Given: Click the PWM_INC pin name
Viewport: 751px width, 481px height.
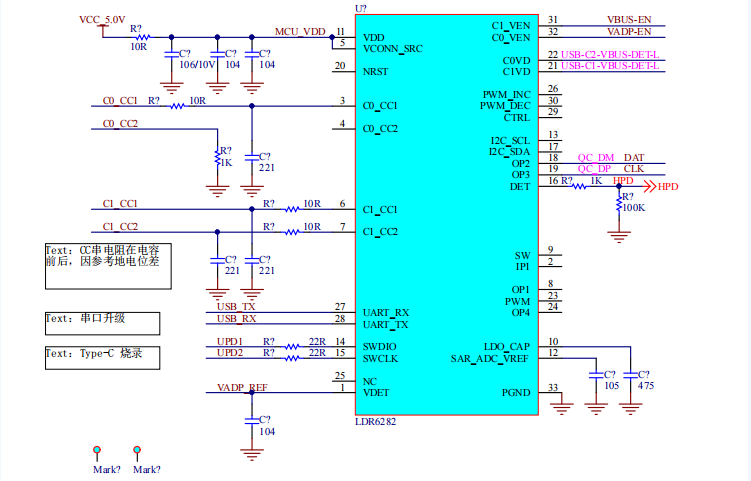Looking at the screenshot, I should (x=506, y=95).
